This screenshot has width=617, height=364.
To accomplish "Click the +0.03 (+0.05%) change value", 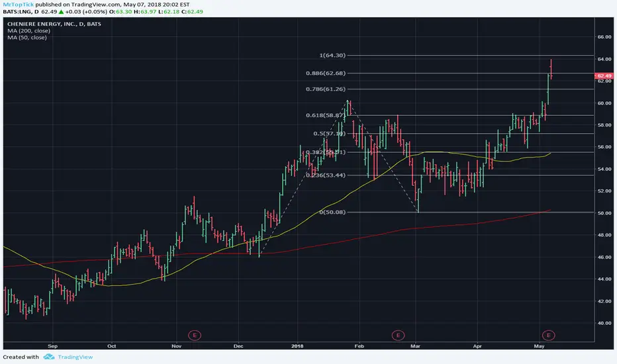I will tap(86, 11).
